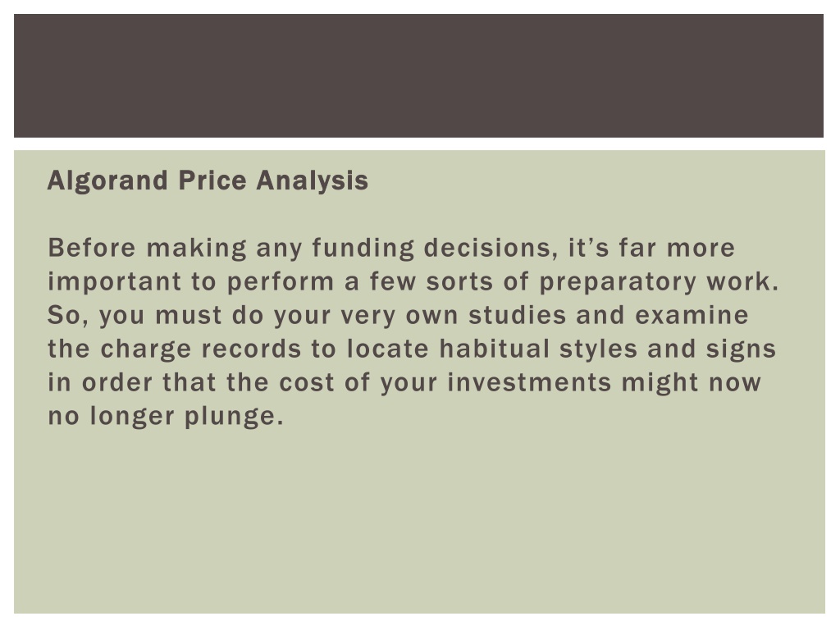
Task: Select the dark brown title banner
Action: (x=418, y=75)
